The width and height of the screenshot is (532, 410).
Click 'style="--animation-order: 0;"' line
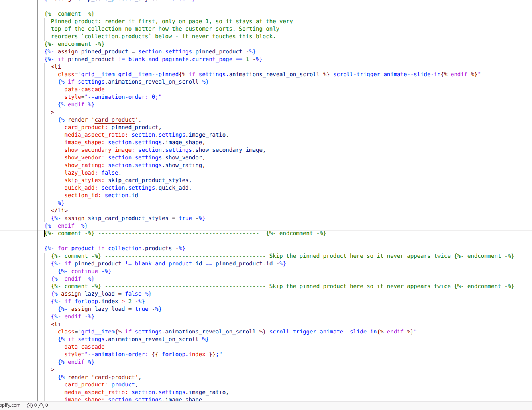click(x=113, y=97)
